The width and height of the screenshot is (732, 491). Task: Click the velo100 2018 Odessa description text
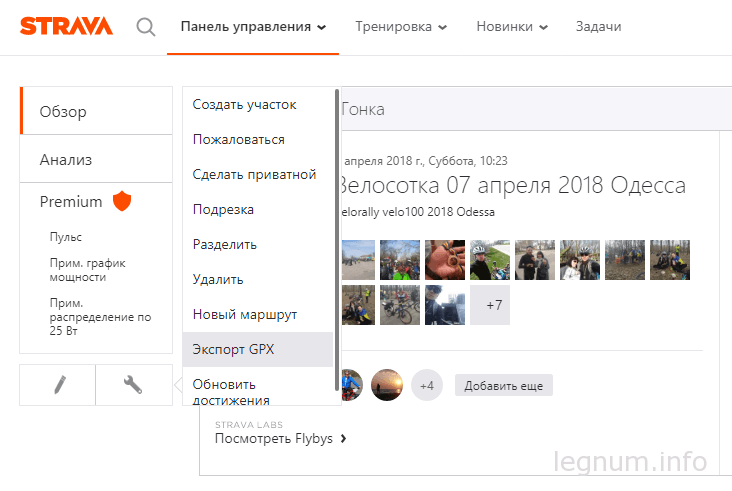click(418, 212)
